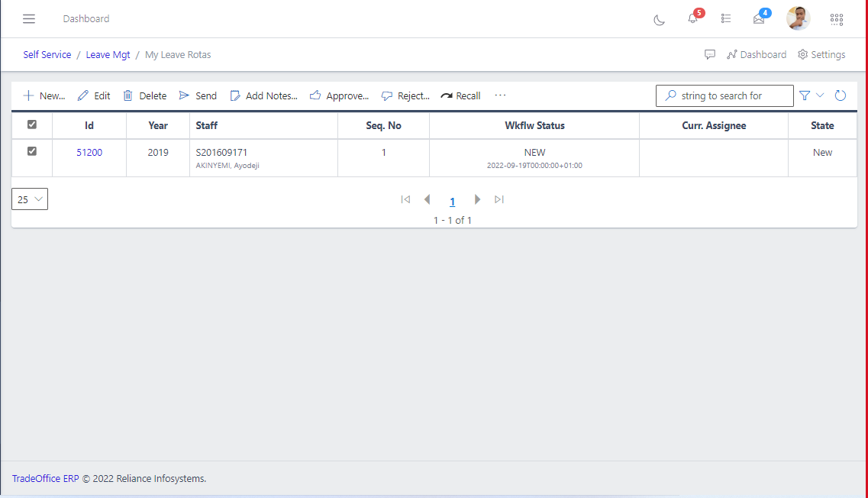Open the task list icon
The height and width of the screenshot is (498, 868).
(x=726, y=18)
